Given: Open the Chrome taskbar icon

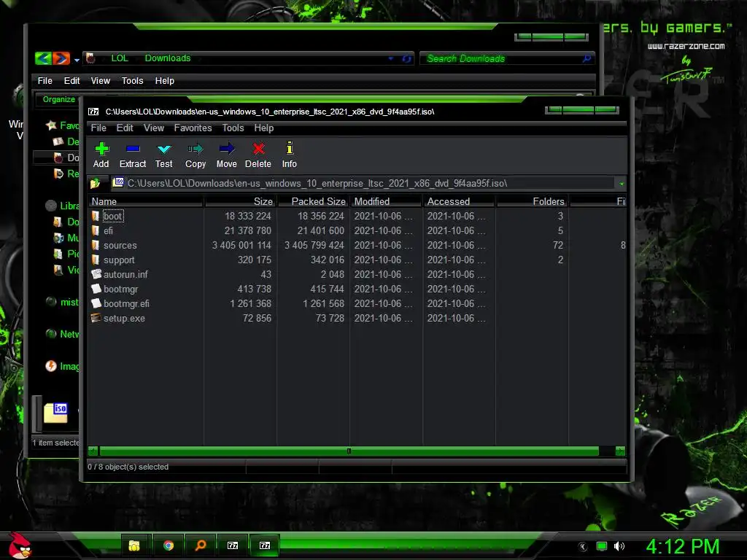Looking at the screenshot, I should (169, 545).
